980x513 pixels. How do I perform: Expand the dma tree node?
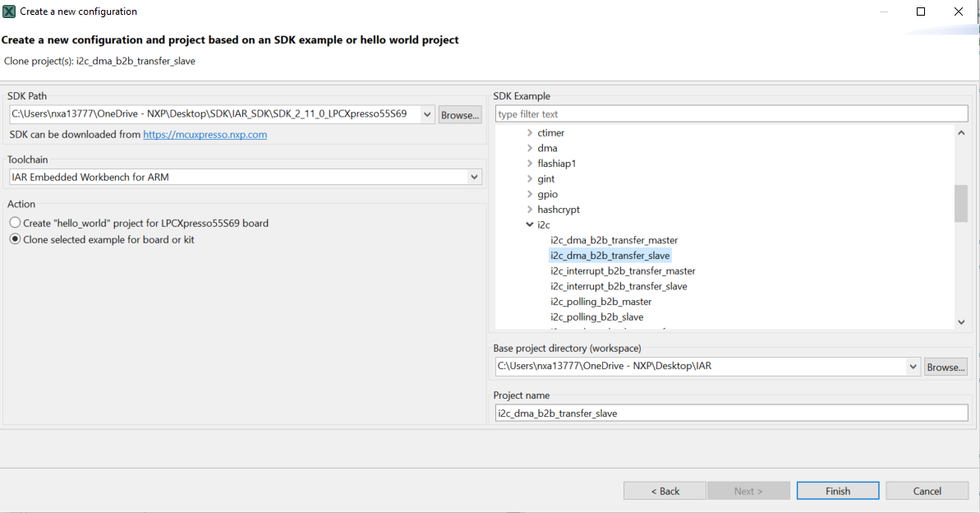(529, 148)
